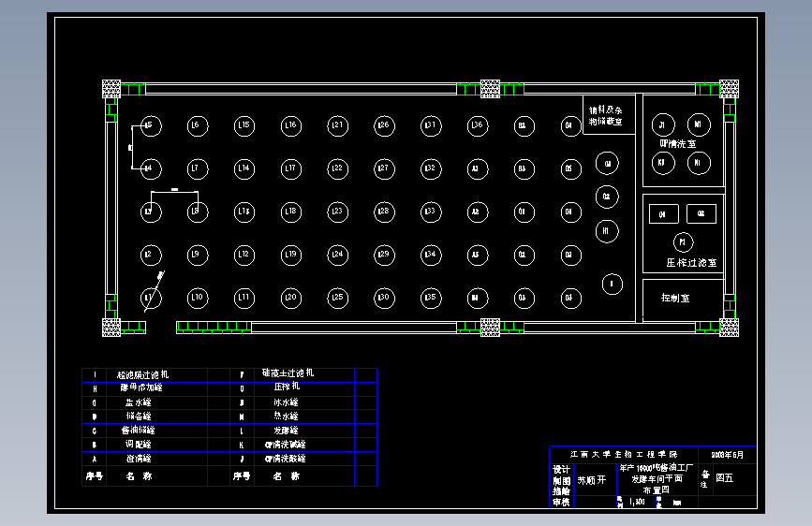This screenshot has height=526, width=812.
Task: Select fermentation tank circle L34
Action: pos(431,255)
